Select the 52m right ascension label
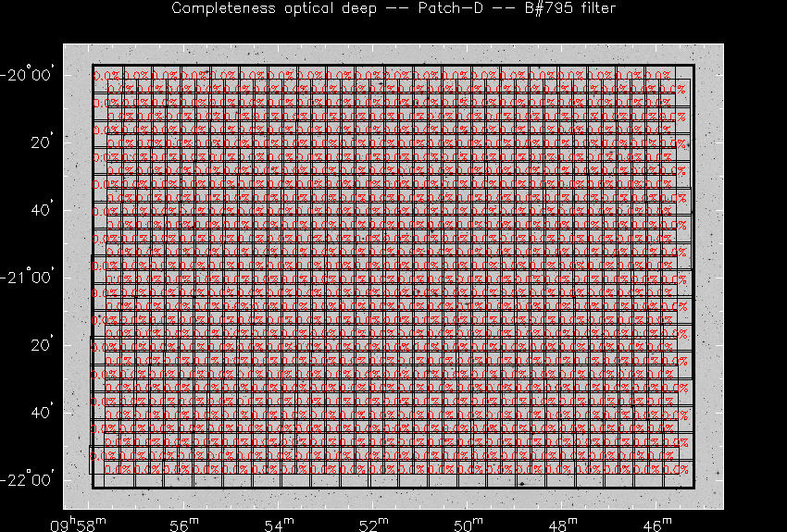This screenshot has width=787, height=532. tap(374, 525)
